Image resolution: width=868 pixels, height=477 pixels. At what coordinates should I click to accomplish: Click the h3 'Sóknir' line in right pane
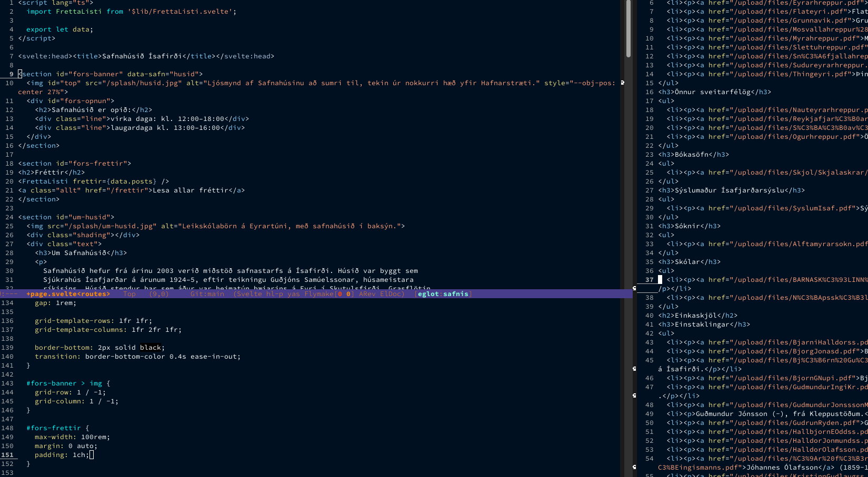pos(690,226)
